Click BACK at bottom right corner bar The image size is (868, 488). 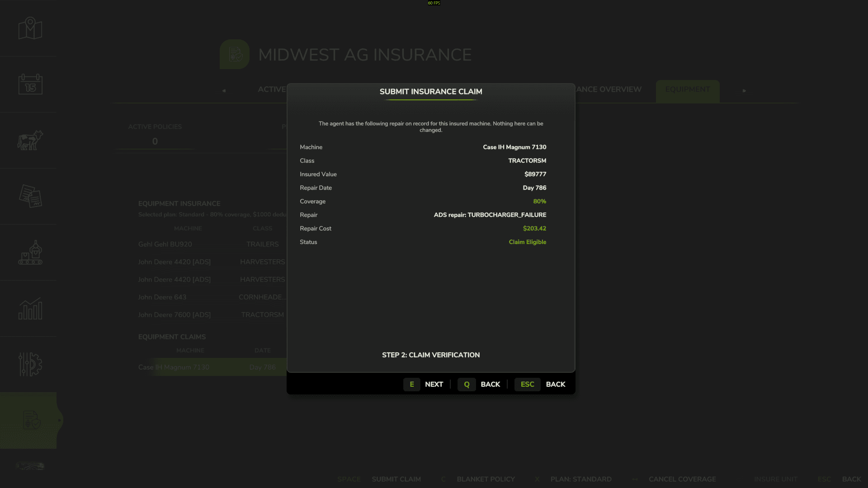coord(851,479)
